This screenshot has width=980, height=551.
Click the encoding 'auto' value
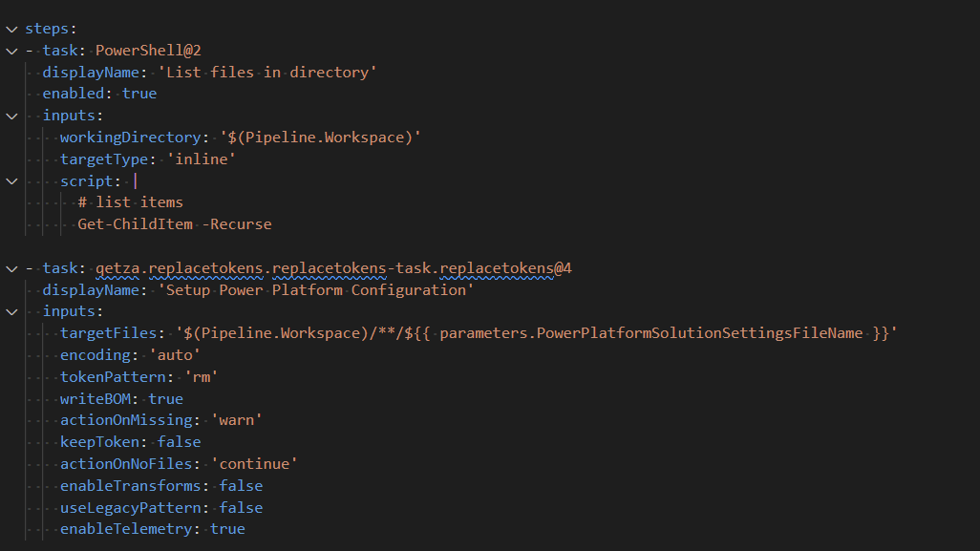click(175, 355)
